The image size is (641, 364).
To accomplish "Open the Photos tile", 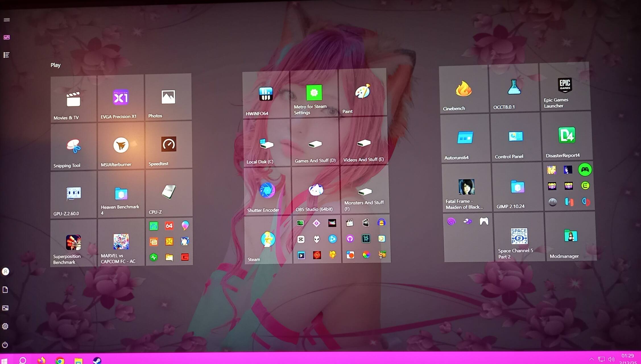I will tap(168, 97).
